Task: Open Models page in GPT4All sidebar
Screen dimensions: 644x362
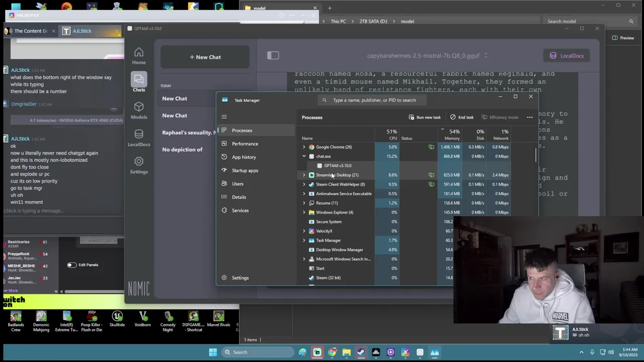Action: 139,110
